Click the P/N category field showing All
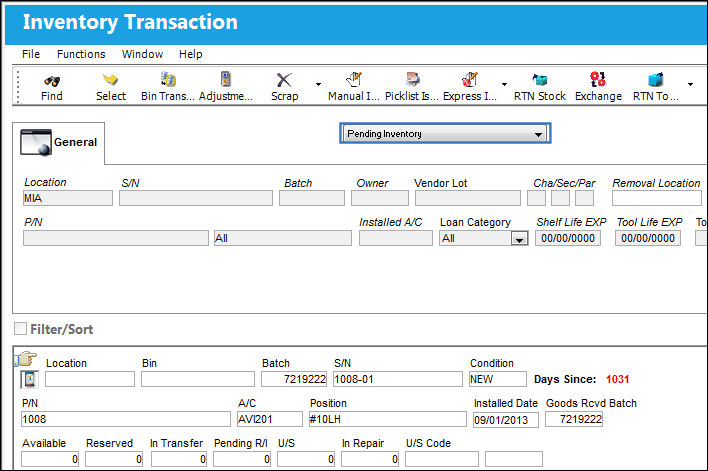The height and width of the screenshot is (471, 708). [283, 238]
